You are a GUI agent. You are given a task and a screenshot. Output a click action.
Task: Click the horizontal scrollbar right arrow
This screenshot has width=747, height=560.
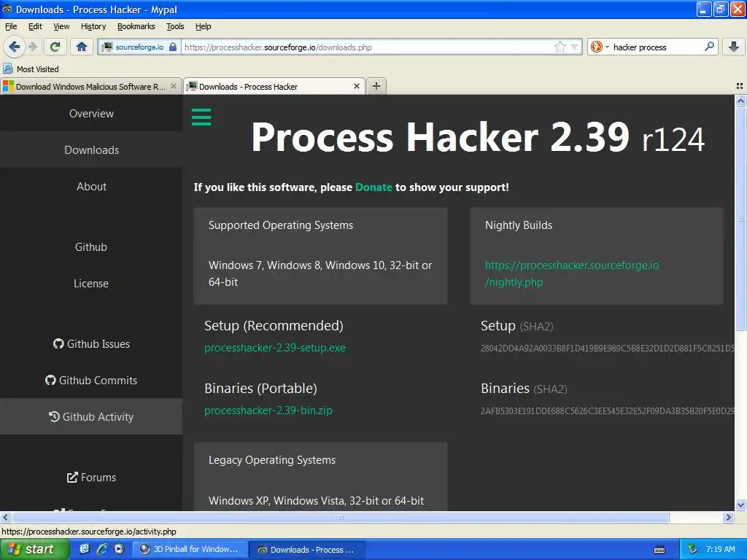point(728,517)
